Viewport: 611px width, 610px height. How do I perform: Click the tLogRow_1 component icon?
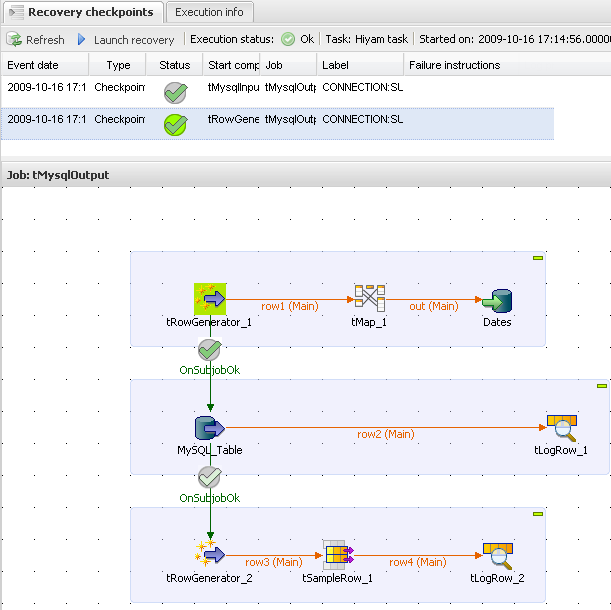coord(561,428)
